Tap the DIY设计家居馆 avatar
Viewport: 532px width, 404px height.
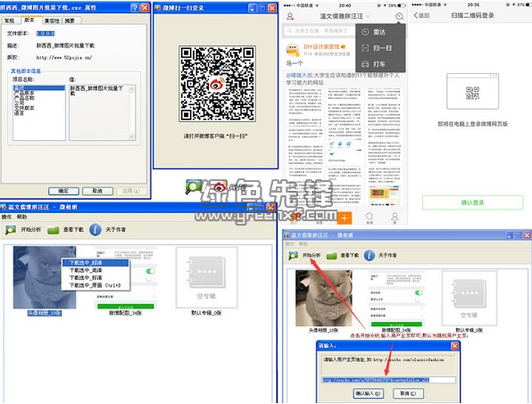coord(292,50)
